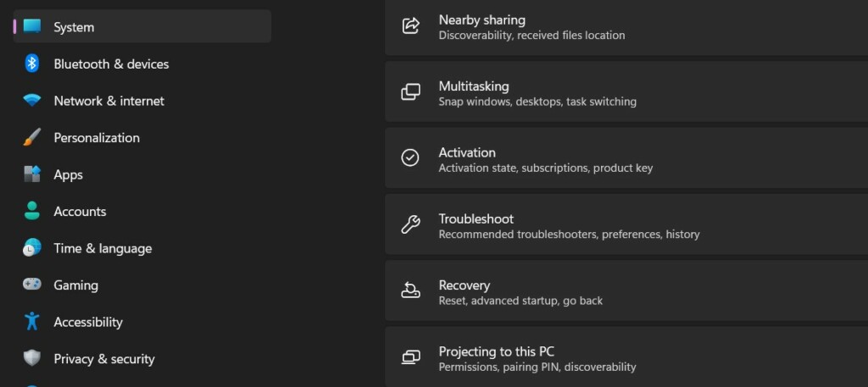Click the Troubleshoot wrench icon
This screenshot has height=387, width=868.
tap(410, 225)
